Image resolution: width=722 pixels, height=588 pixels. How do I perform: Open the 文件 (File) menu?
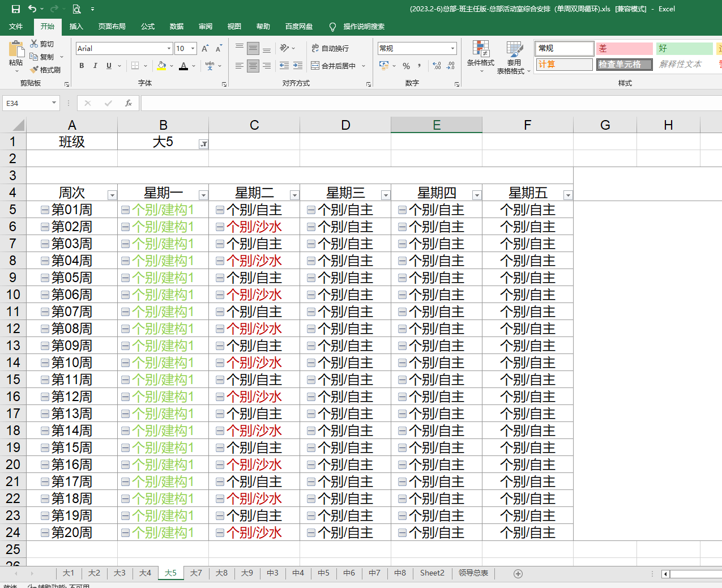pos(16,27)
